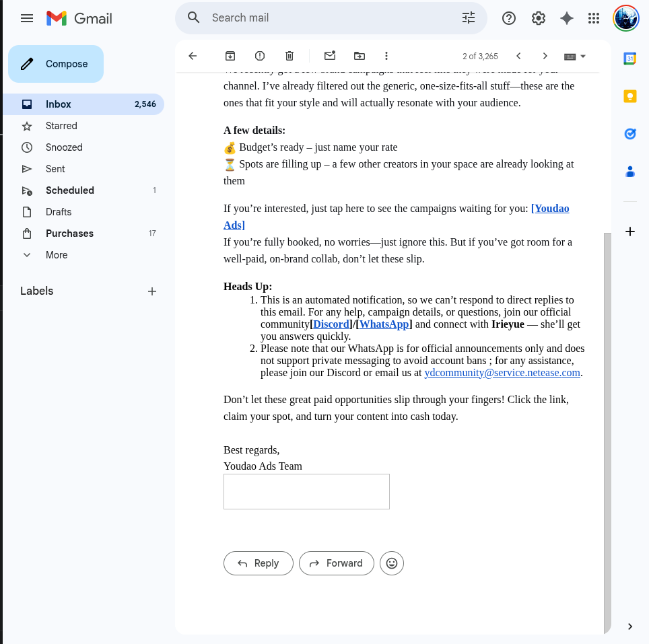Expand the More labels section
This screenshot has height=644, width=649.
pos(56,255)
